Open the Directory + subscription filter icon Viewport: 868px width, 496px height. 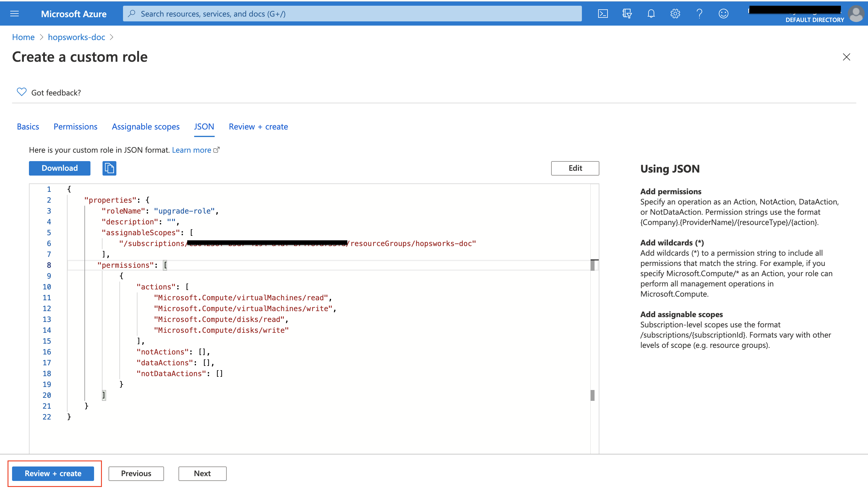(627, 14)
